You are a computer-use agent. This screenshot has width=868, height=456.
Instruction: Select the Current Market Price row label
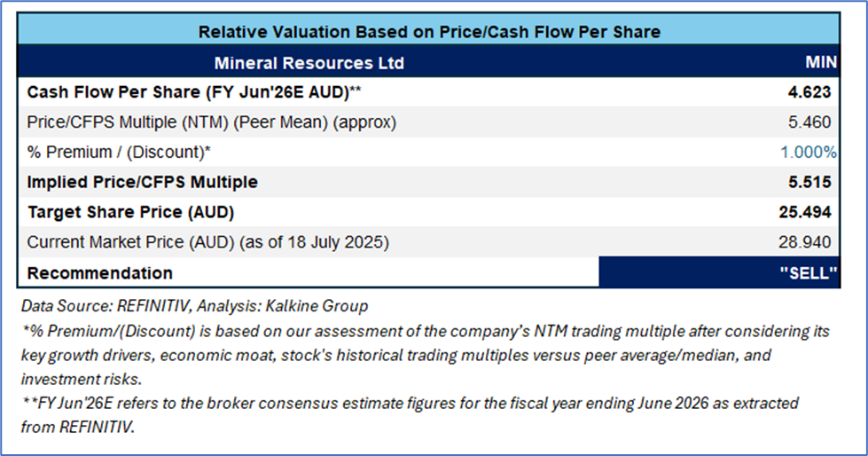click(207, 241)
